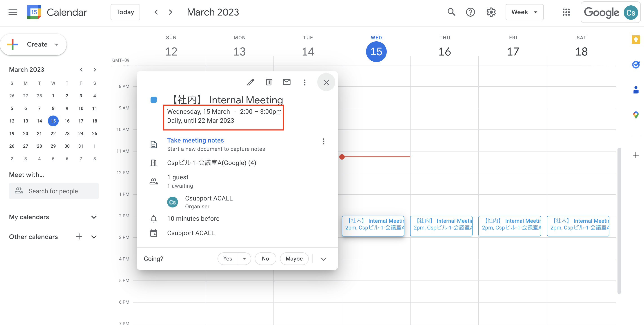Accept the invite by selecting Yes
Screen dimensions: 644x325
pyautogui.click(x=227, y=258)
